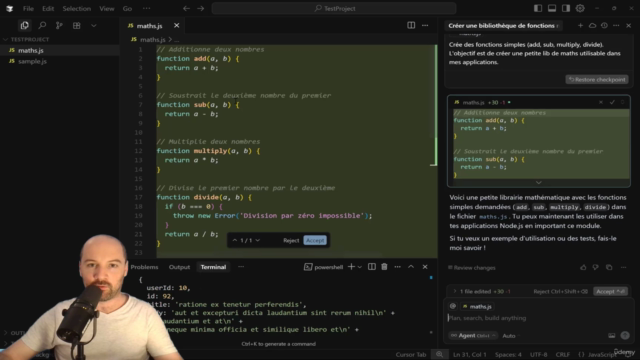Viewport: 640px width, 360px height.
Task: Expand the additional views chevron in sidebar
Action: 94,25
